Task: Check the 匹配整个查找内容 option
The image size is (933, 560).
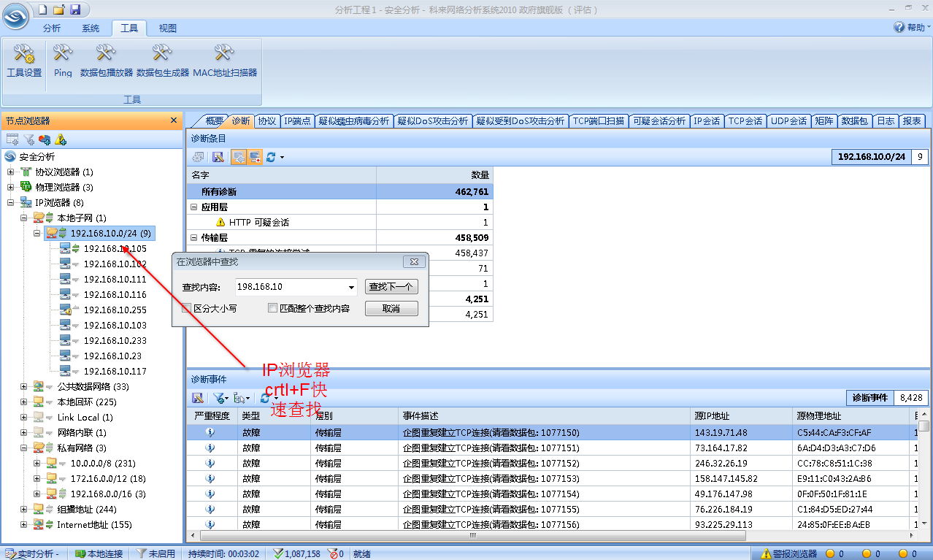Action: (273, 309)
